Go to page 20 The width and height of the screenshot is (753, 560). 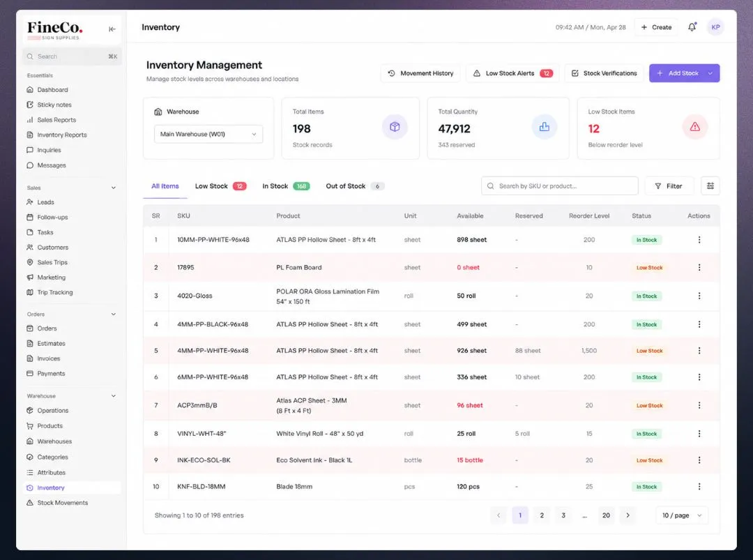click(x=606, y=515)
